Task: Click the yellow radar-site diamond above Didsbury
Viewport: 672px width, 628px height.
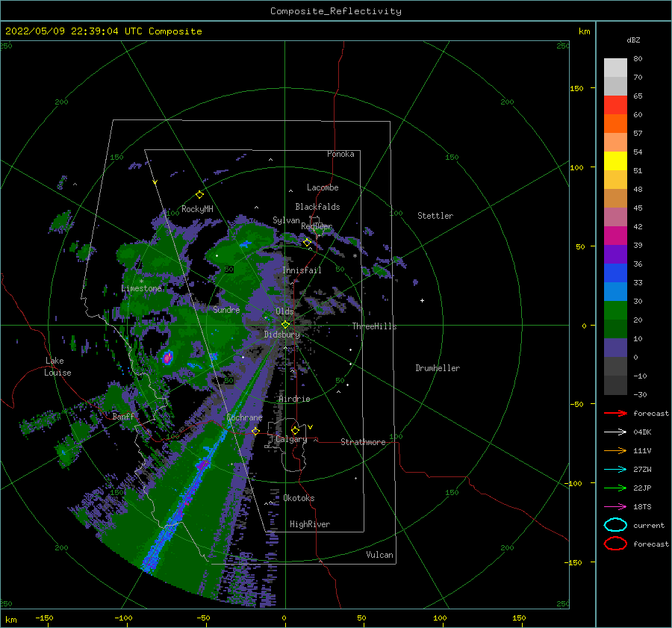Action: [x=285, y=325]
